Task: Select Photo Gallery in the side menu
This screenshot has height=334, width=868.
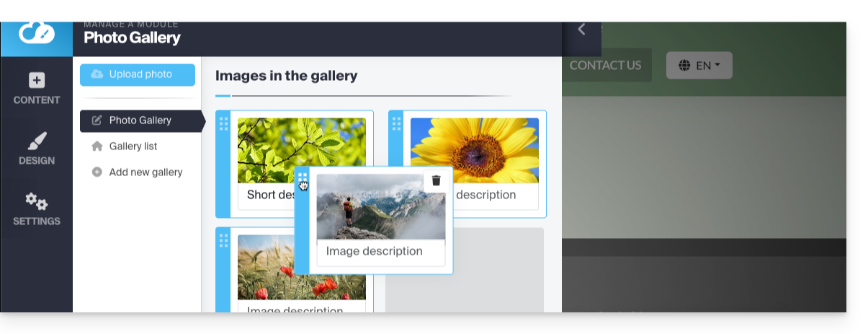Action: [140, 120]
